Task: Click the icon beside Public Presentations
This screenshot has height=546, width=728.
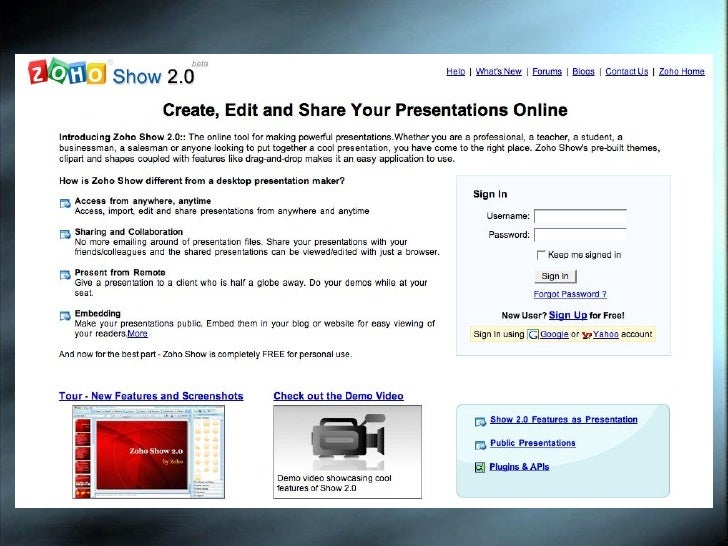Action: [480, 446]
